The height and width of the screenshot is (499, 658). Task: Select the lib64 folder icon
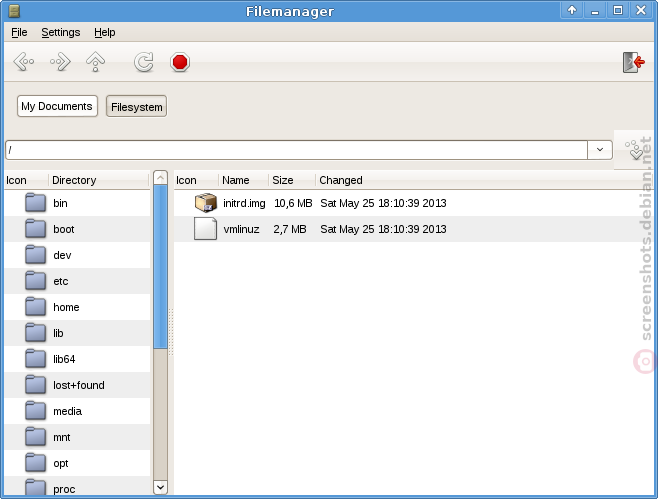point(35,359)
